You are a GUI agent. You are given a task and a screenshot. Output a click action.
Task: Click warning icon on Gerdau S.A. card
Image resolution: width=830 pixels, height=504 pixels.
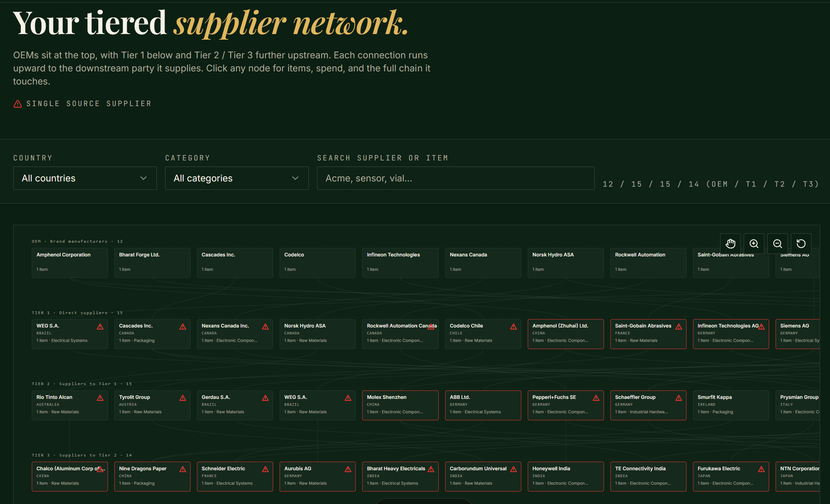pos(266,398)
